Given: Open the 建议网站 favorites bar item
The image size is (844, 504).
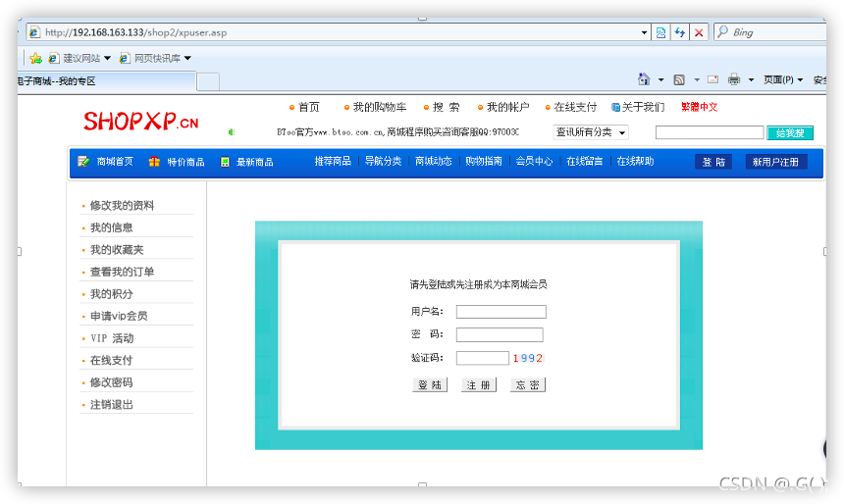Looking at the screenshot, I should point(79,58).
